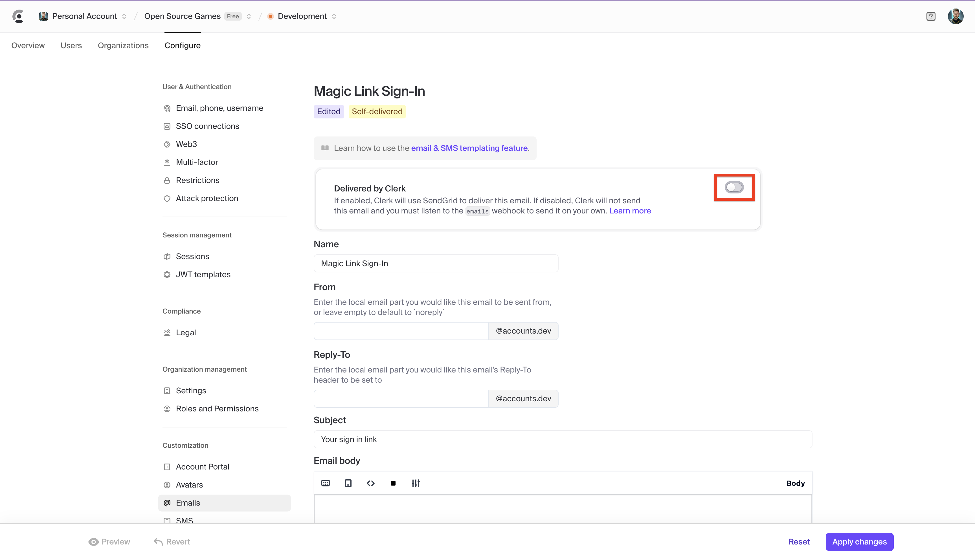Open Attack protection settings in sidebar
Viewport: 975px width, 560px height.
coord(207,198)
